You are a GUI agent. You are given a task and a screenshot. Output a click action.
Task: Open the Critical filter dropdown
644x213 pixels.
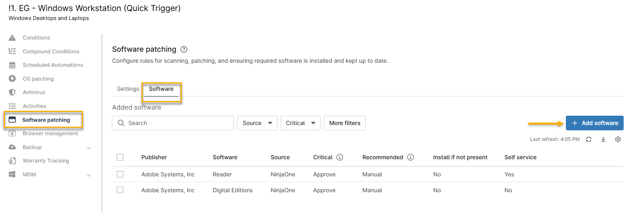pyautogui.click(x=300, y=123)
